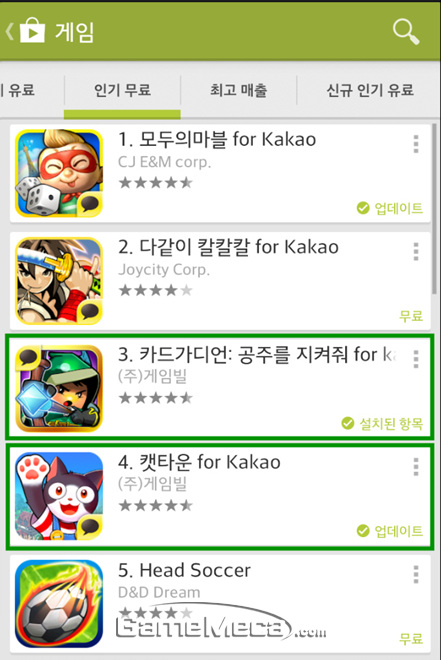Tap the search magnifier icon
441x660 pixels.
point(406,32)
